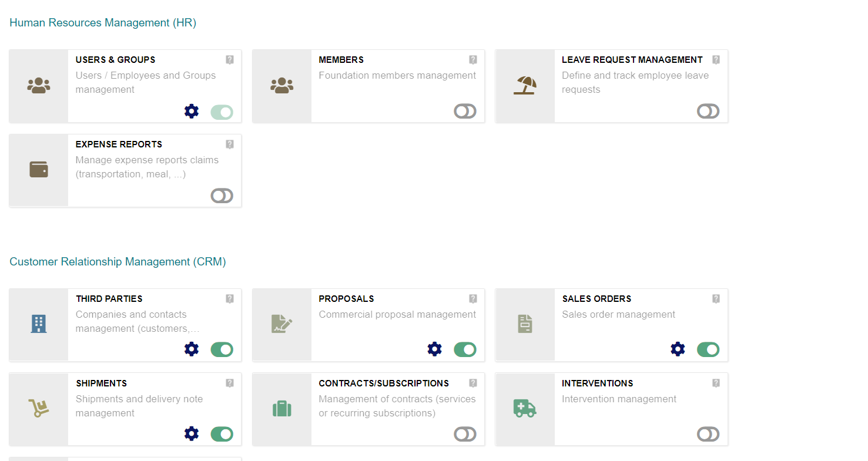This screenshot has height=461, width=868.
Task: Show help for Members module
Action: [473, 60]
